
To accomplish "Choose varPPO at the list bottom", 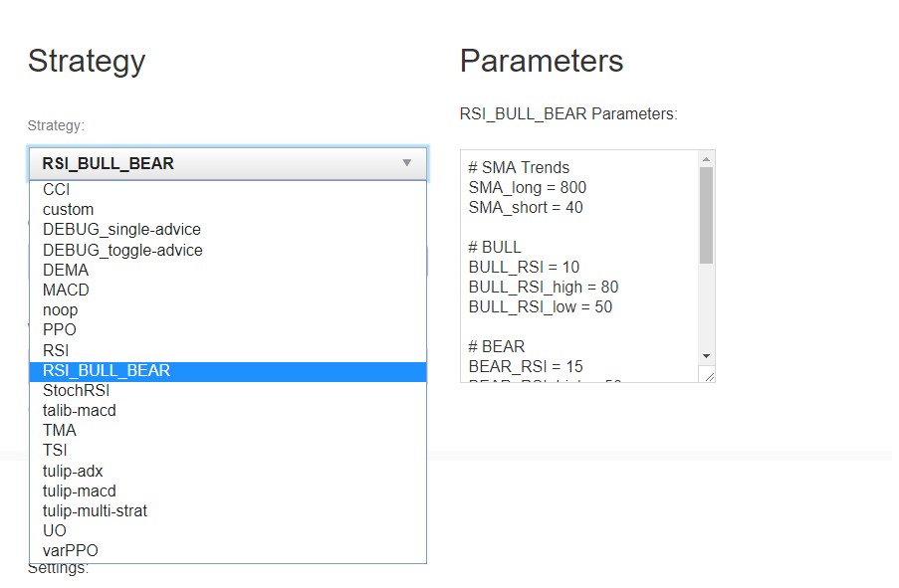I will 71,550.
